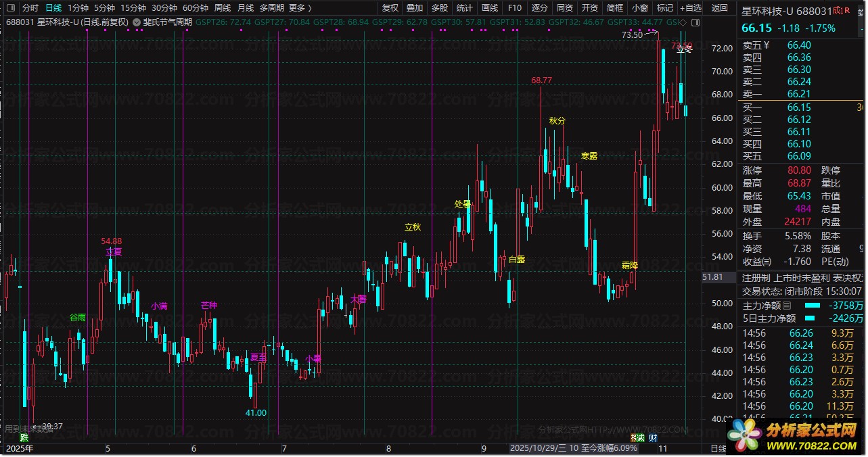Switch to the 分时 intraday view
This screenshot has width=868, height=457.
(30, 8)
